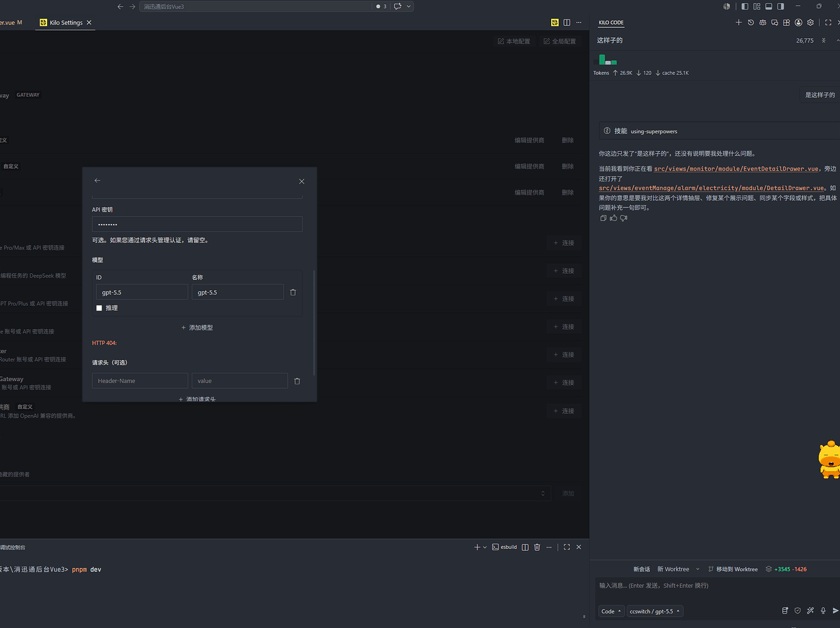This screenshot has width=840, height=628.
Task: Enhance prompt with magic wand
Action: pyautogui.click(x=810, y=610)
